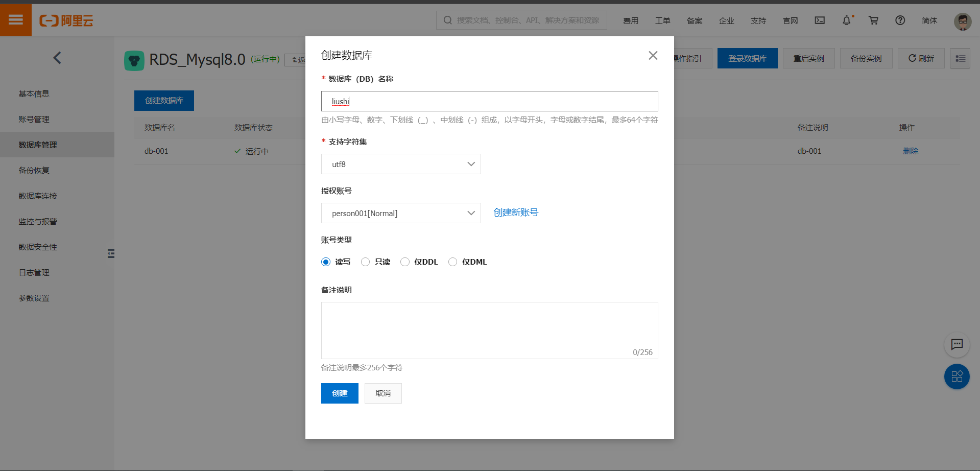Focus the 备注说明 remarks textarea
Viewport: 980px width, 471px height.
click(490, 331)
